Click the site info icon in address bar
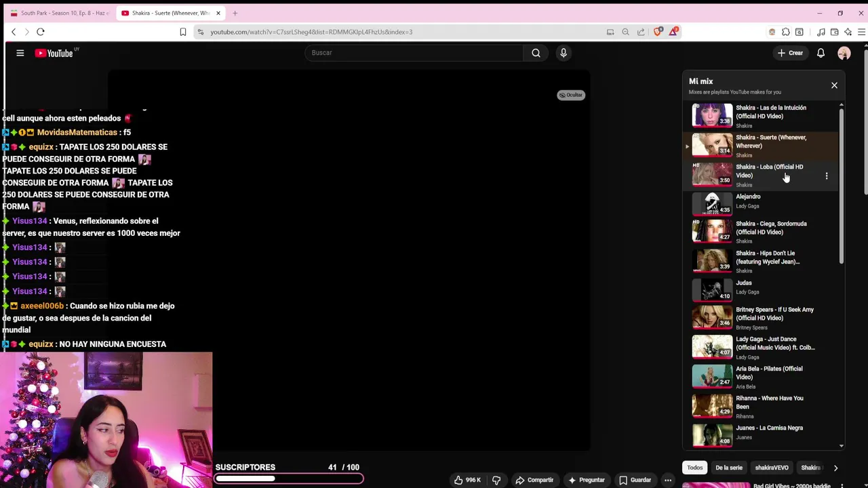Viewport: 868px width, 488px height. pyautogui.click(x=200, y=32)
